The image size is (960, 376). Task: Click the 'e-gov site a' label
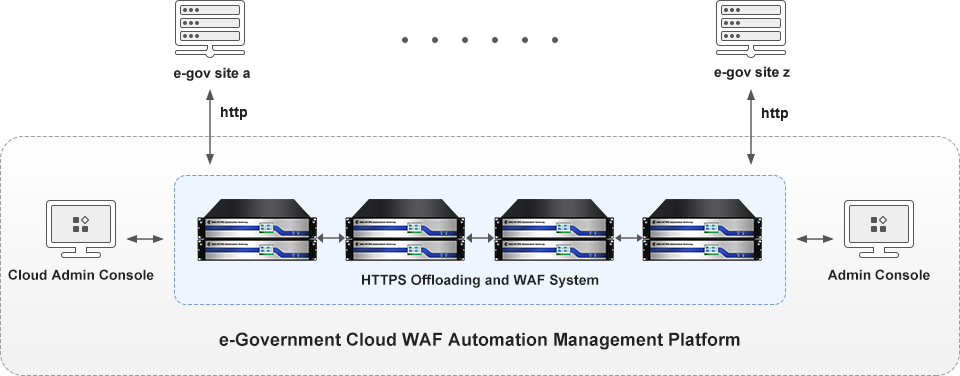click(211, 73)
